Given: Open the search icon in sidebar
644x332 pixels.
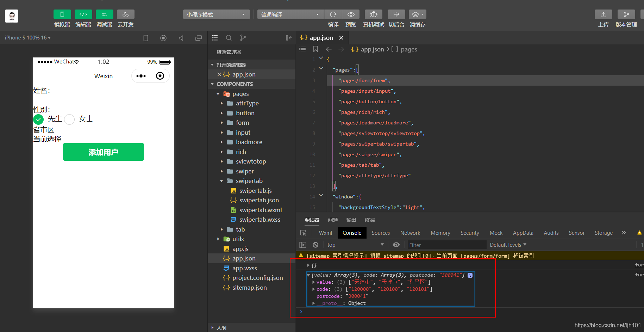Looking at the screenshot, I should [229, 38].
